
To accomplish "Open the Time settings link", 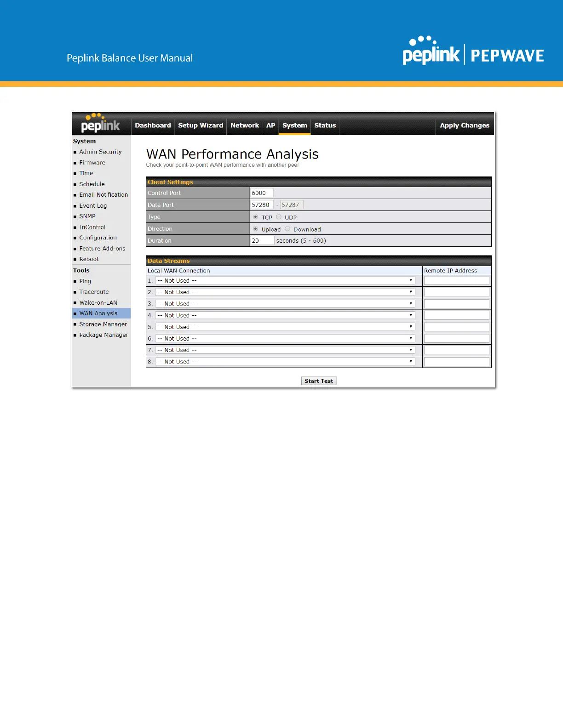I will [86, 173].
